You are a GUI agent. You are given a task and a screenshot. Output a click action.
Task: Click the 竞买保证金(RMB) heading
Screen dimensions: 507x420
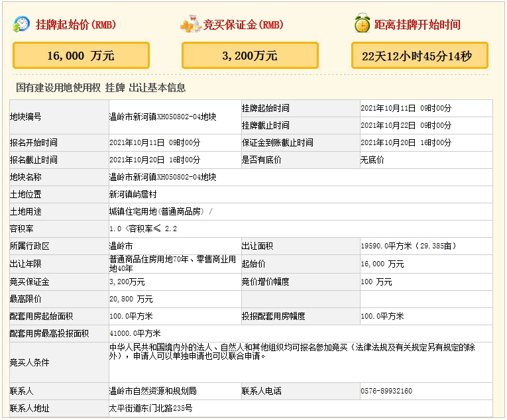click(x=243, y=25)
